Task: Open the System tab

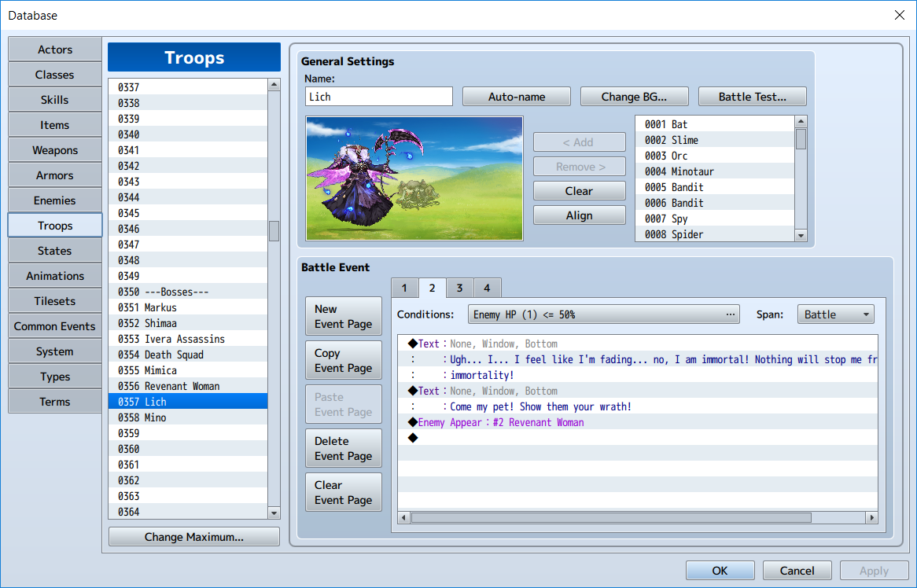Action: point(55,351)
